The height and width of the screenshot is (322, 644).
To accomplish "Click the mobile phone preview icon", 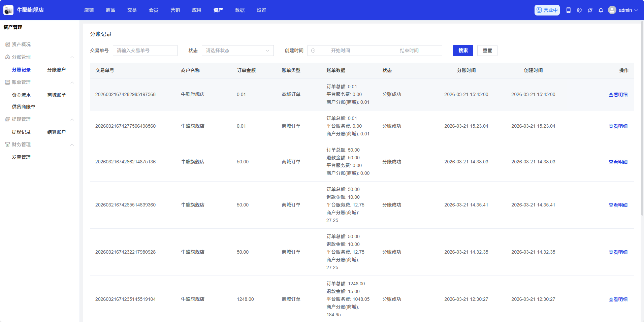I will tap(569, 10).
